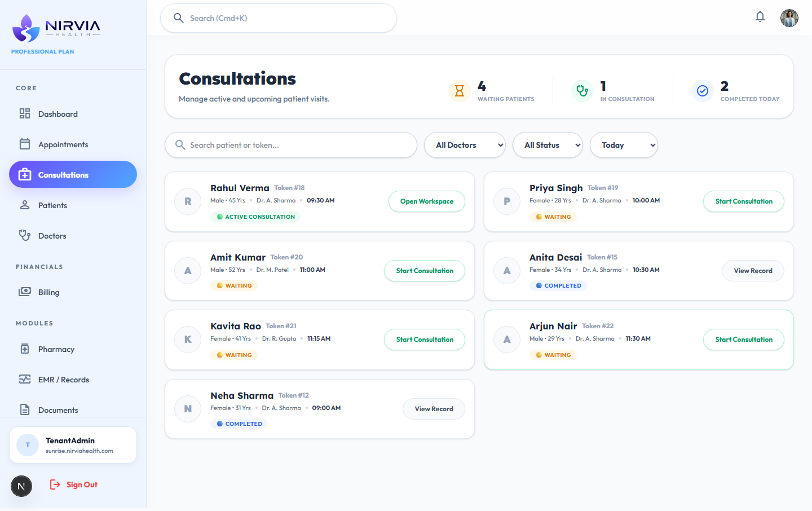Click the Token #20 label
This screenshot has width=812, height=511.
pos(286,257)
